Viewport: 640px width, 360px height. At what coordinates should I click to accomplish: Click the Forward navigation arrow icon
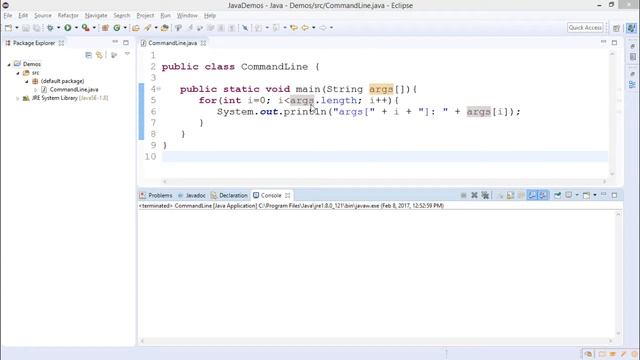pyautogui.click(x=323, y=28)
